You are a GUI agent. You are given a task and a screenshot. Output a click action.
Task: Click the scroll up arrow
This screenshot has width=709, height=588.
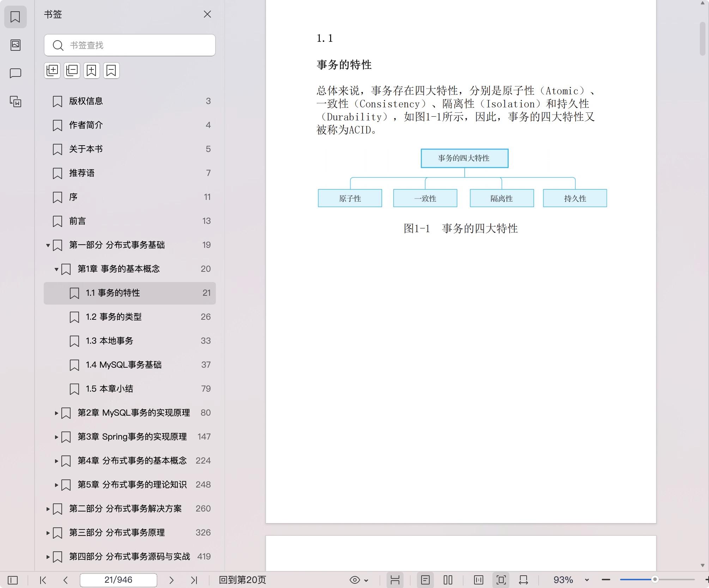tap(702, 3)
